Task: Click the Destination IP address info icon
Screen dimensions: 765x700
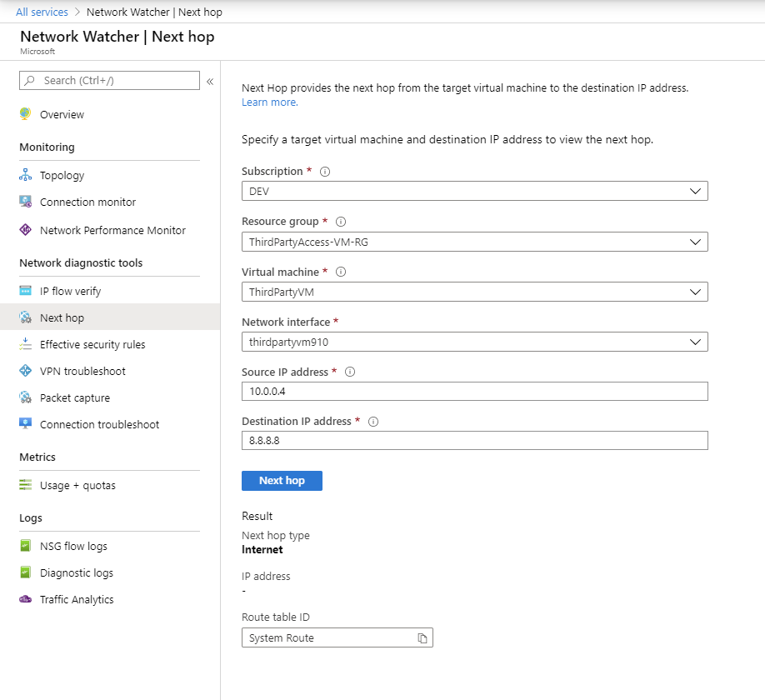Action: click(x=373, y=422)
